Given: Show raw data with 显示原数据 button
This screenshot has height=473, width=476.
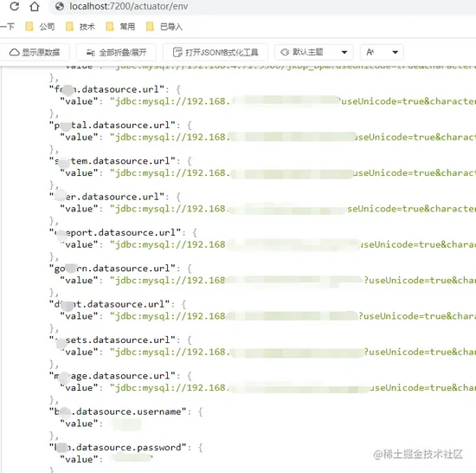Looking at the screenshot, I should click(35, 52).
